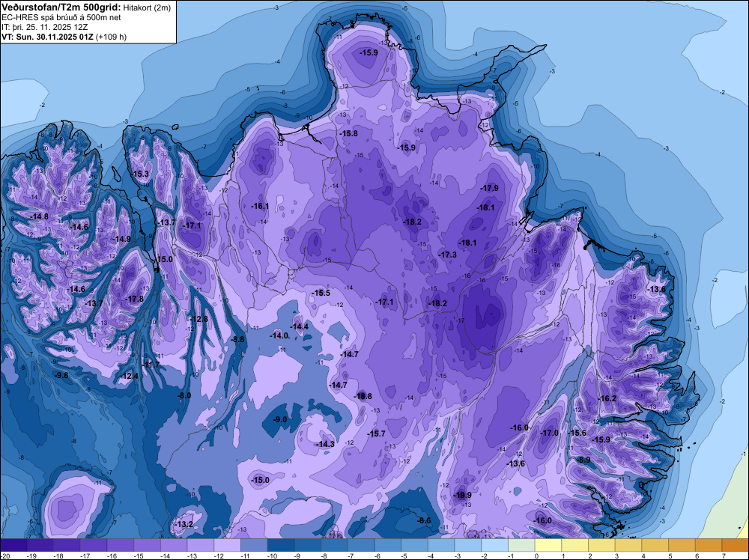749x560 pixels.
Task: Click the -8.0 temperature label
Action: [x=184, y=395]
